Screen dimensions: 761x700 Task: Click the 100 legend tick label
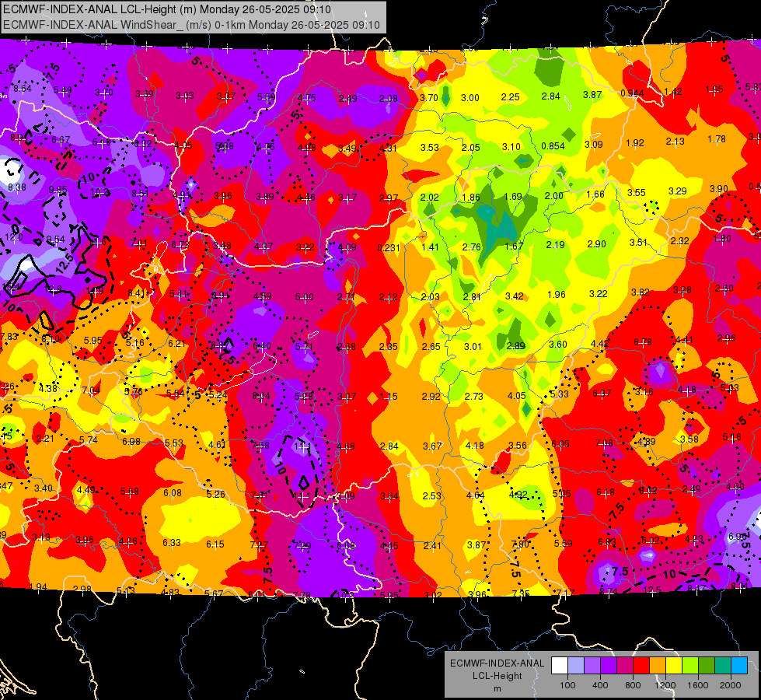tap(567, 685)
